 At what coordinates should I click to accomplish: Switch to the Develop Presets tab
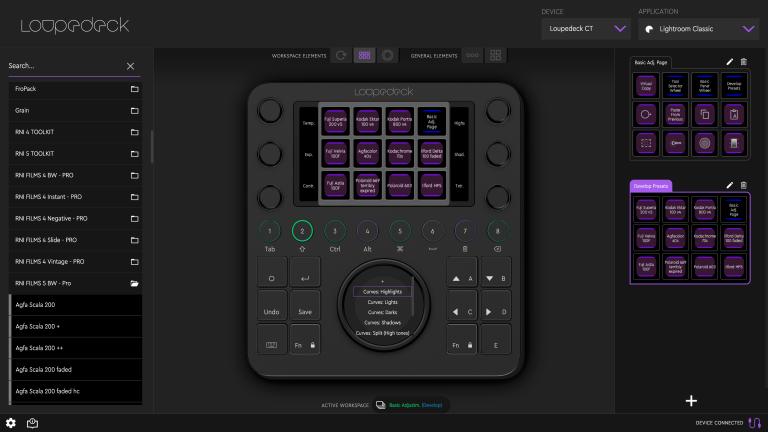pyautogui.click(x=650, y=186)
